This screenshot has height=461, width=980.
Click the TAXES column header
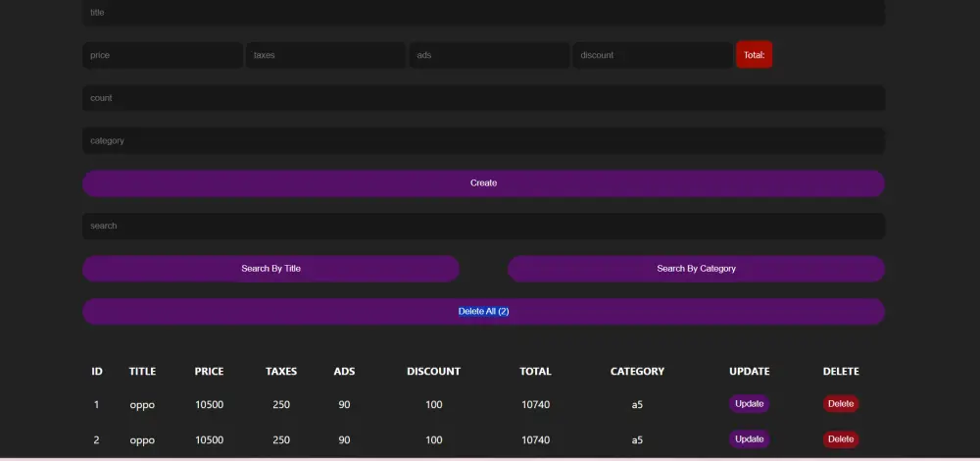(281, 372)
